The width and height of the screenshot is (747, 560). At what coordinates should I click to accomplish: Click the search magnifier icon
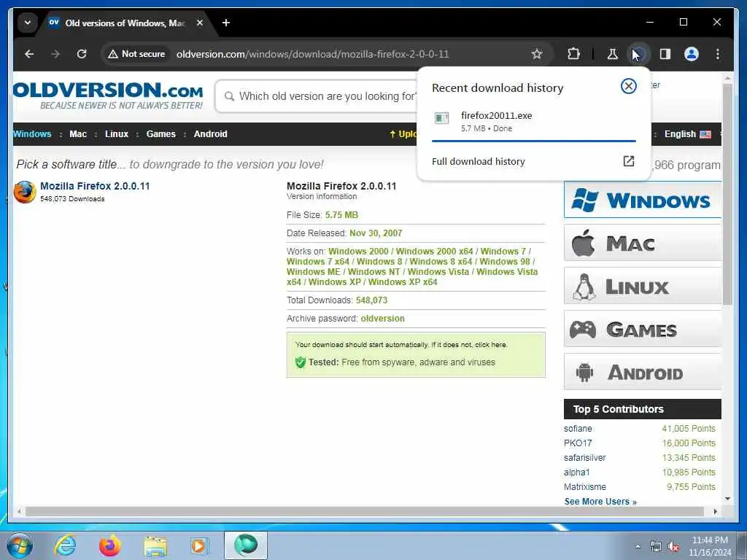click(x=229, y=96)
